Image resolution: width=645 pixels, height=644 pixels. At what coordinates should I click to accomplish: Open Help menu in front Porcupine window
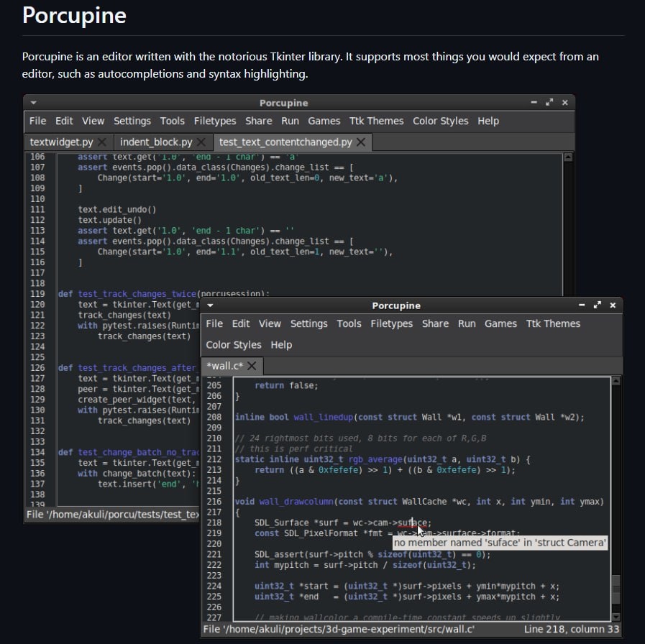281,345
